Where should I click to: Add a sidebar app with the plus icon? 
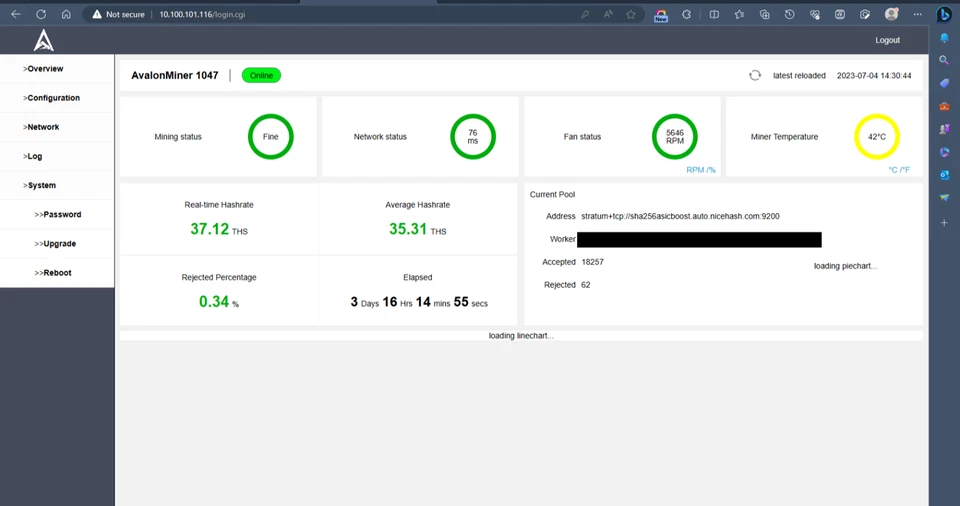pos(944,223)
